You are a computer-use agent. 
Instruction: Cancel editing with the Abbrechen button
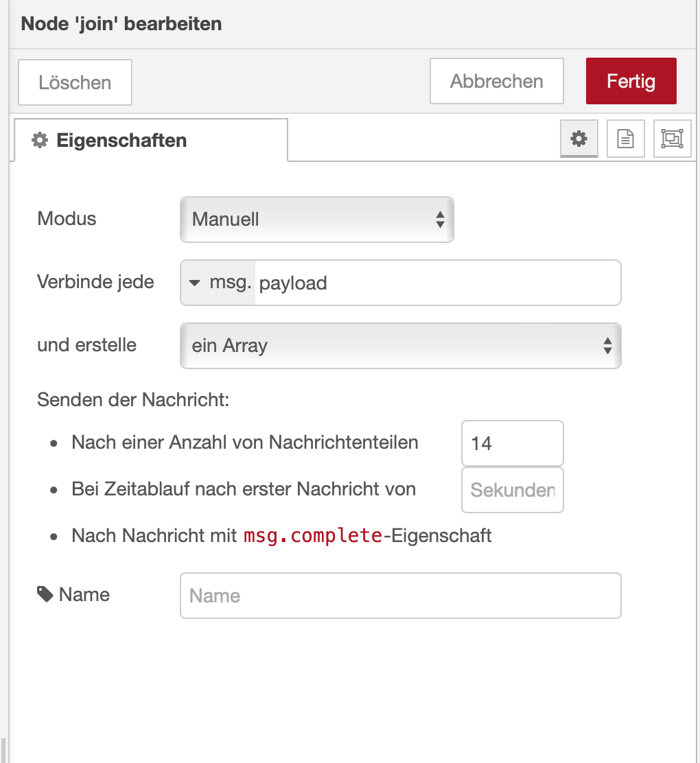496,82
